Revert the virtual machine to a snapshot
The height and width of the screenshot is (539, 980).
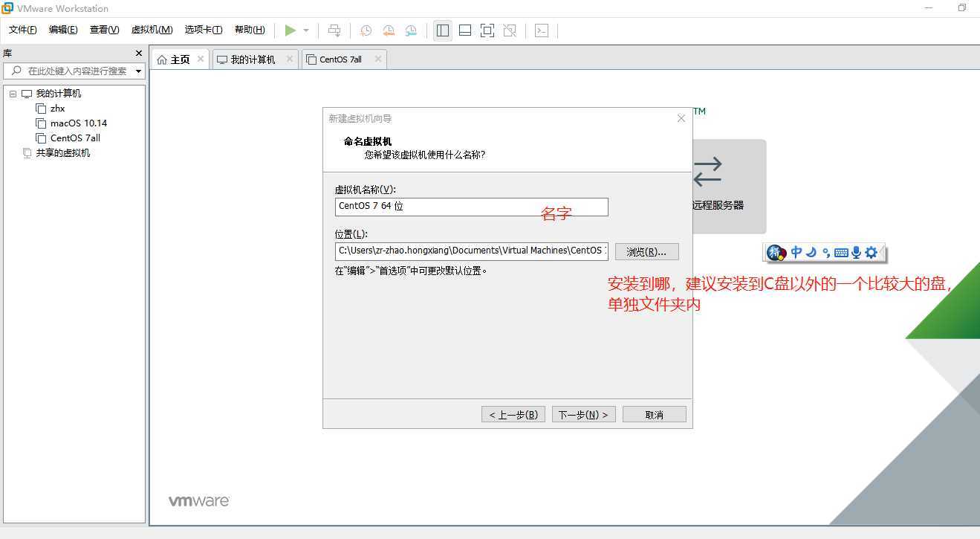[x=389, y=30]
